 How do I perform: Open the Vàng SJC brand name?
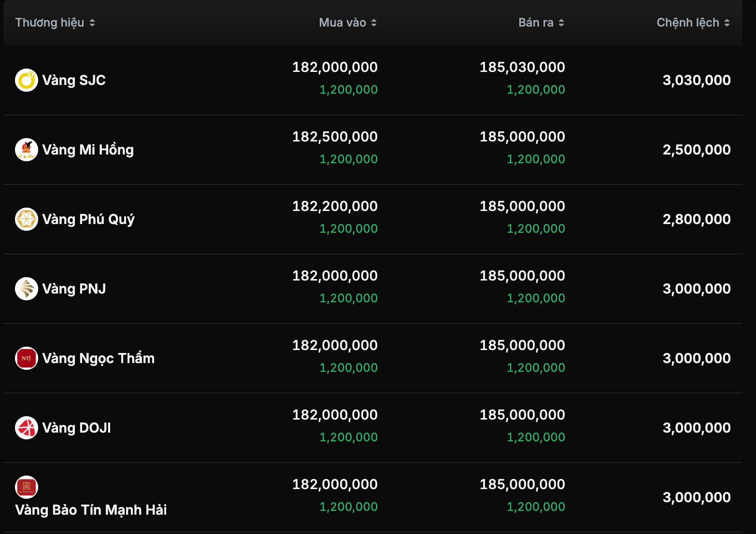(74, 80)
